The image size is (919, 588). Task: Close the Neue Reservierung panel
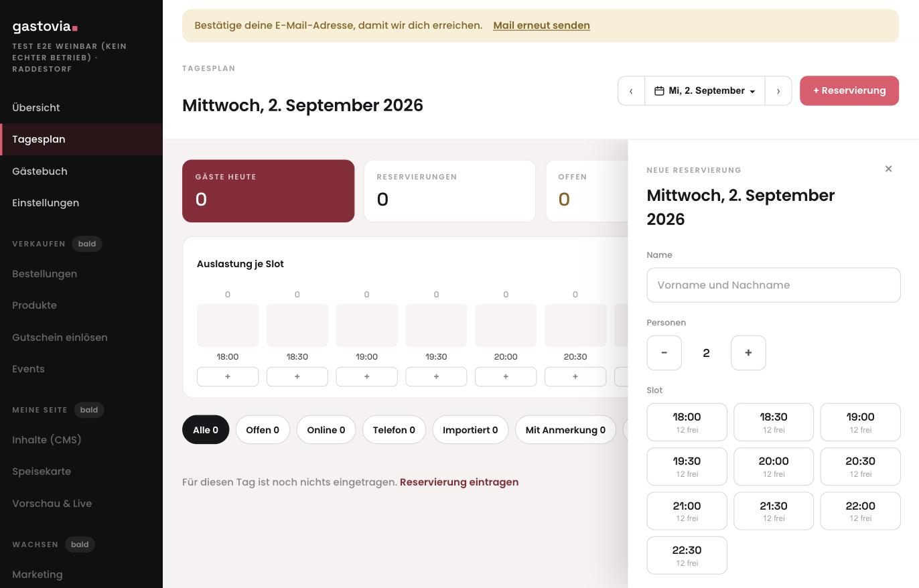(x=888, y=169)
